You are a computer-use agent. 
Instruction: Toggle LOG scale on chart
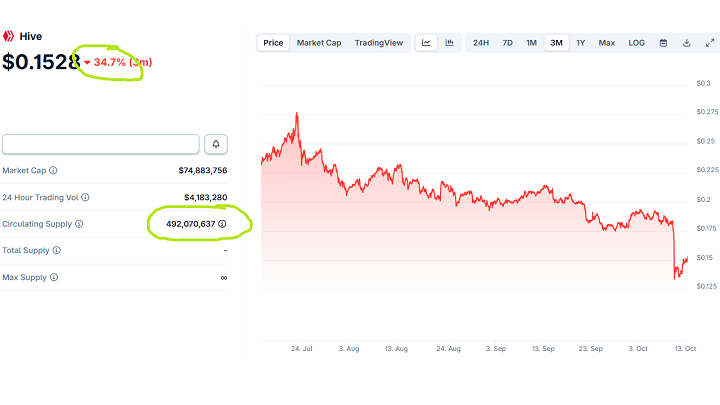click(x=637, y=43)
